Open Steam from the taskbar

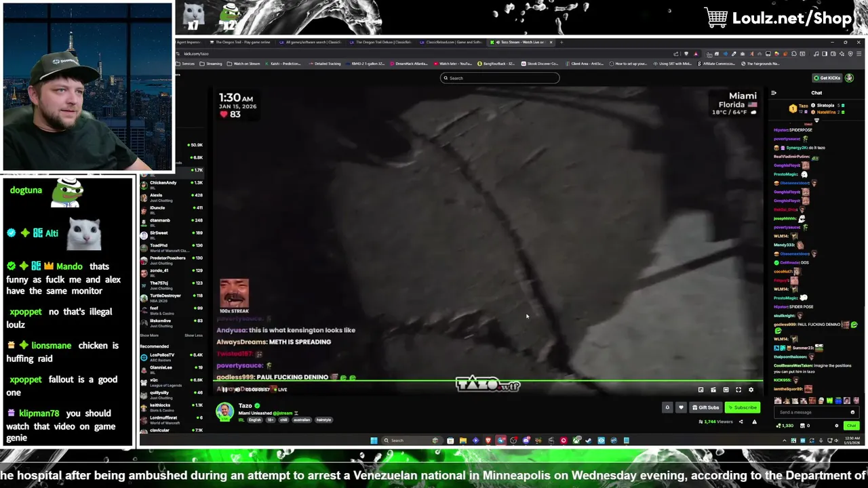tap(589, 441)
